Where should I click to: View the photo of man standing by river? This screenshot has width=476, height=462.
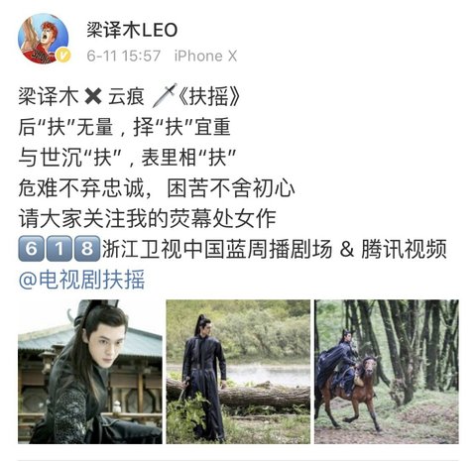pyautogui.click(x=238, y=372)
